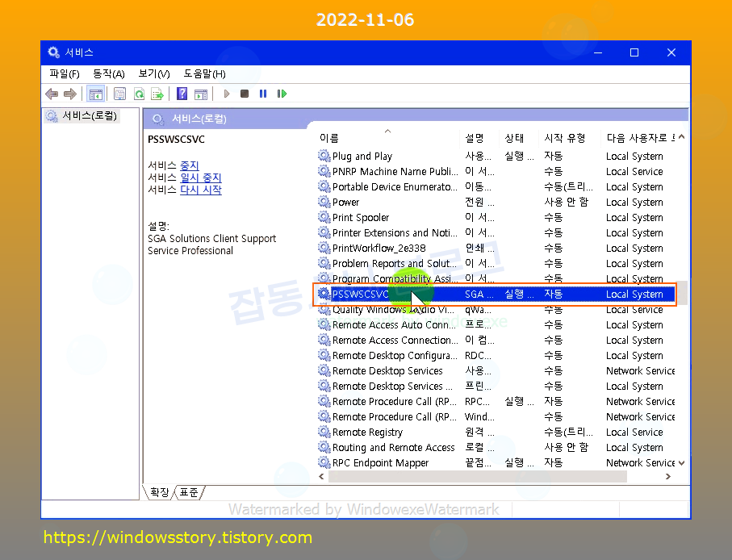This screenshot has width=732, height=560.
Task: Click horizontal scroll left arrow
Action: pos(321,476)
